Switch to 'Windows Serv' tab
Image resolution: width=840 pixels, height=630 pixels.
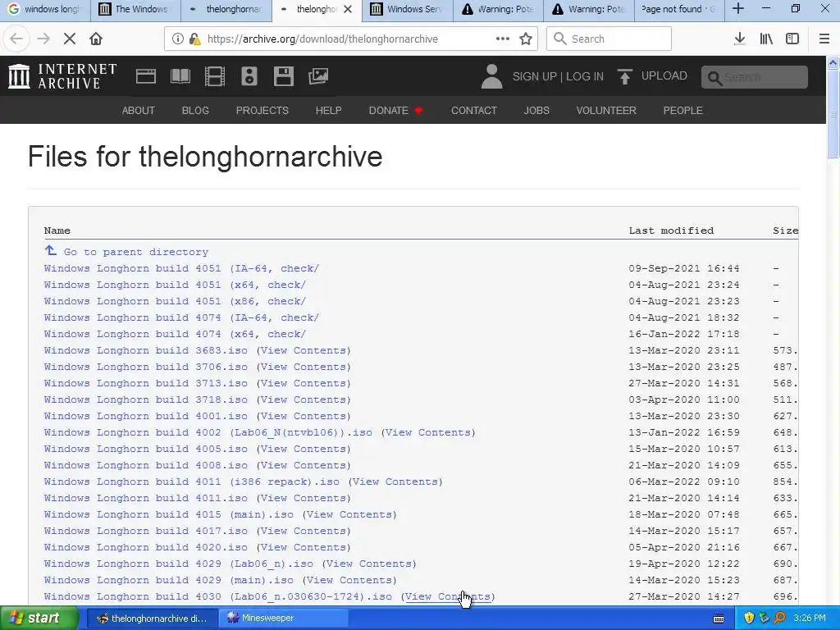point(407,9)
